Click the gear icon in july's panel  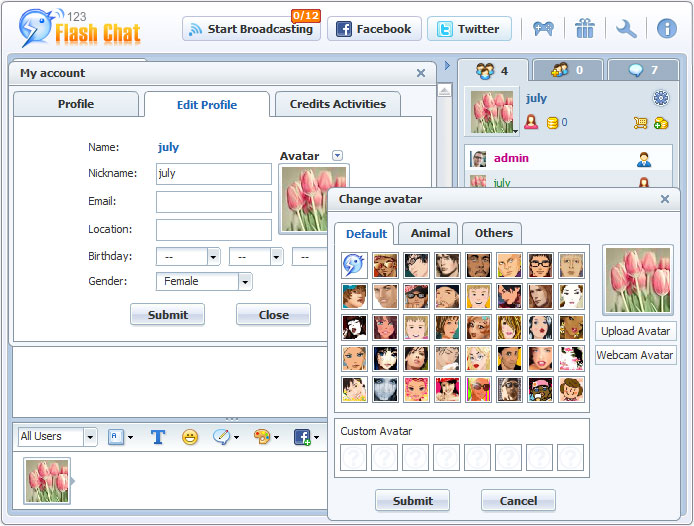point(660,98)
